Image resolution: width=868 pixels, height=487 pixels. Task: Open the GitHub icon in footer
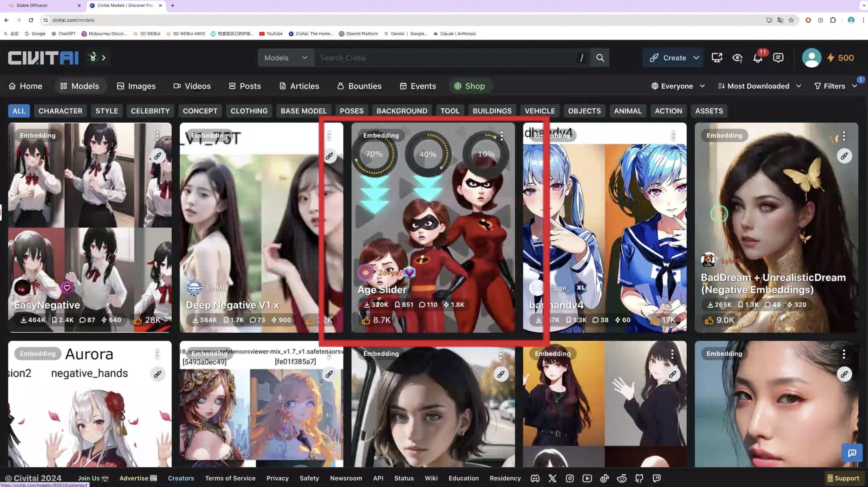point(639,479)
